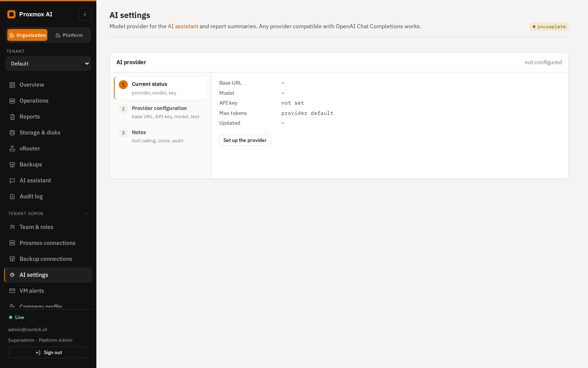Screen dimensions: 588x368
Task: Click the AI settings page title
Action: coord(130,15)
